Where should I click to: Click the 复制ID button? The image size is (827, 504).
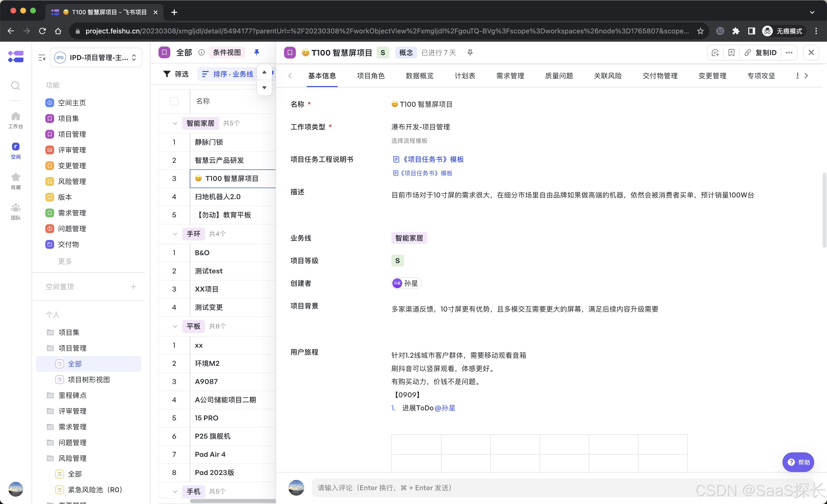(x=761, y=53)
